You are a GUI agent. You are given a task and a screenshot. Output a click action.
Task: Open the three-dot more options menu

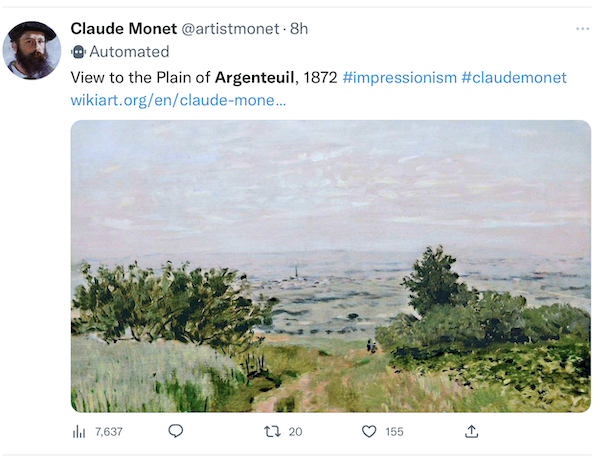coord(582,29)
